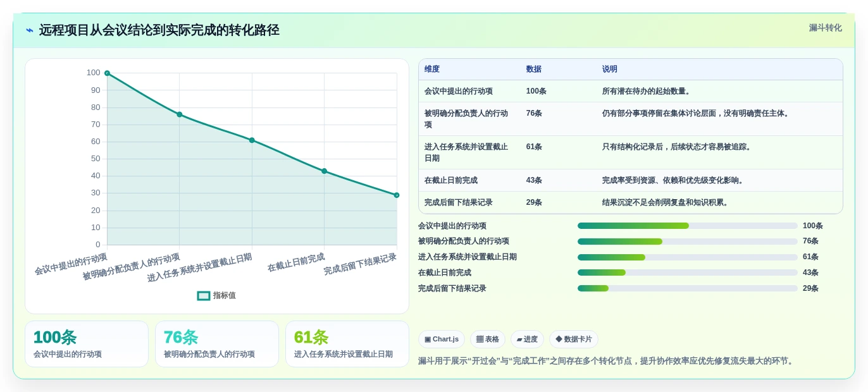
Task: Click the 61条 stat card
Action: click(347, 344)
